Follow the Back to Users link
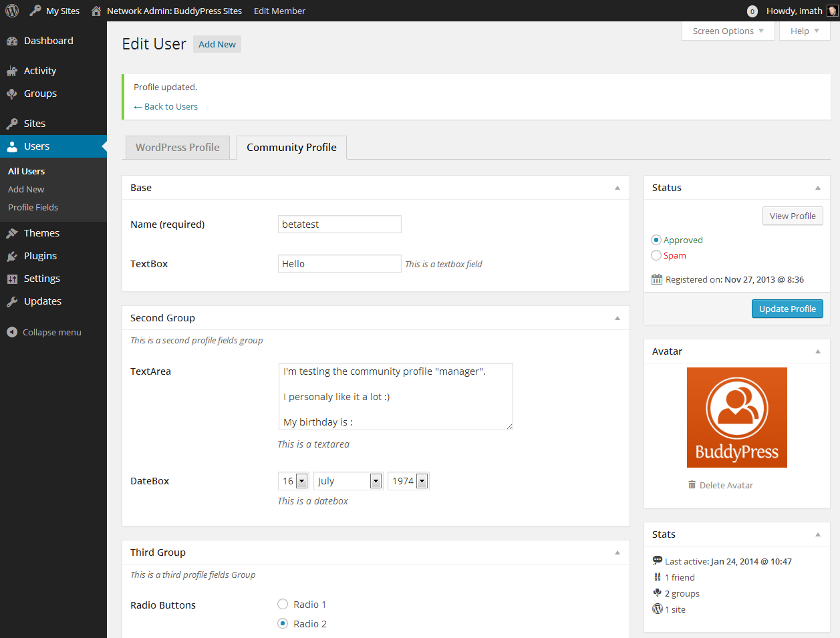The width and height of the screenshot is (840, 638). click(166, 106)
